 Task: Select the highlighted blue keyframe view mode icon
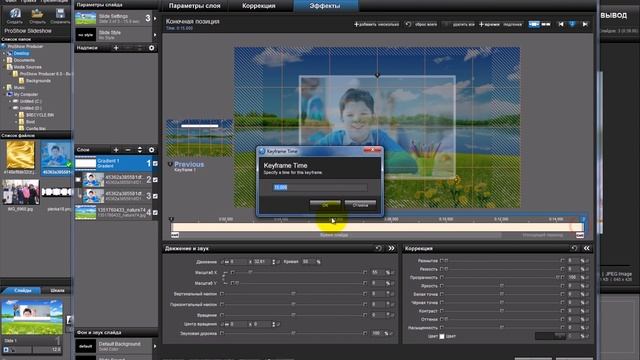(534, 24)
